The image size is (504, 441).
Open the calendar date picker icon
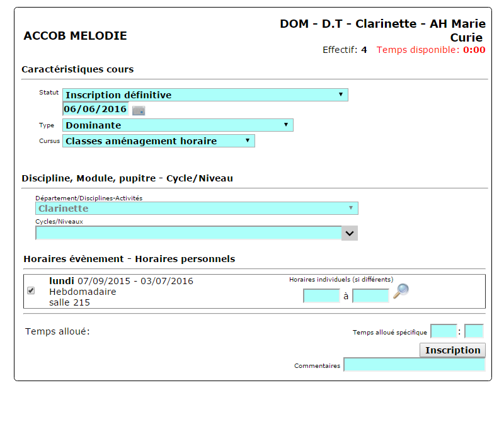tap(139, 111)
